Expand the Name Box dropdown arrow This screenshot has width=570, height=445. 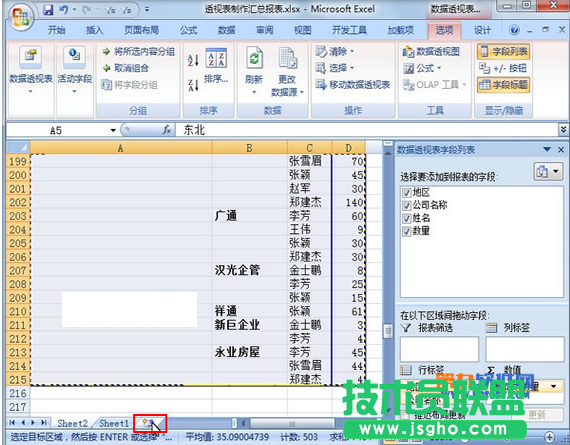click(113, 130)
